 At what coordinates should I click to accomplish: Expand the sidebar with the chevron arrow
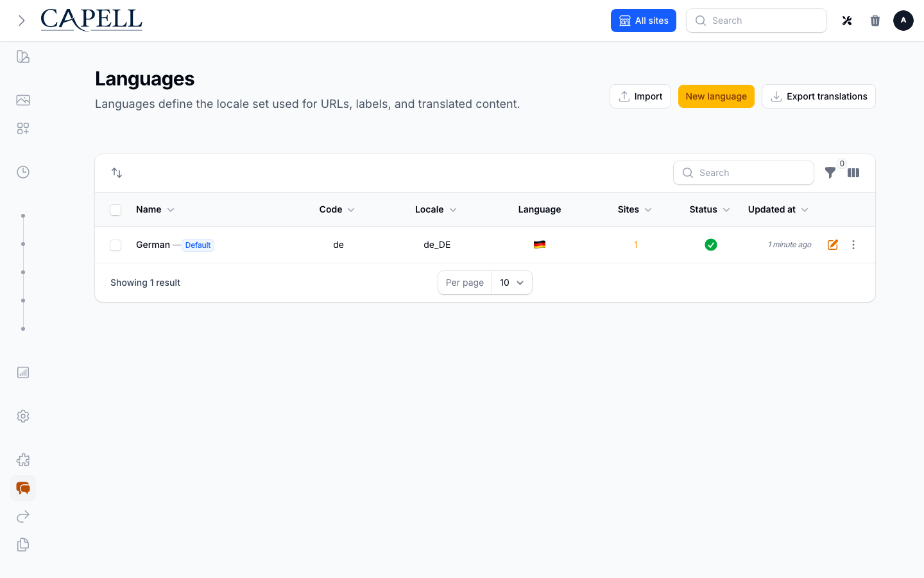tap(22, 21)
